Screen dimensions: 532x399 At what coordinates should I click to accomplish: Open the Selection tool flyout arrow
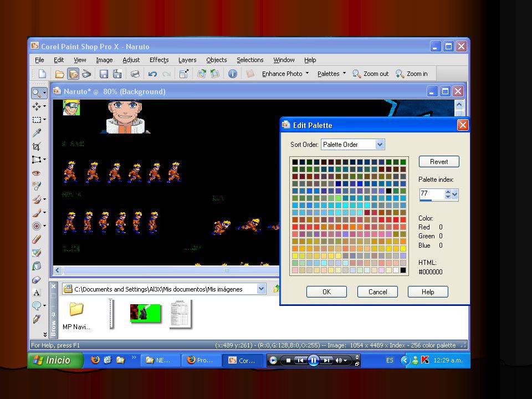44,120
